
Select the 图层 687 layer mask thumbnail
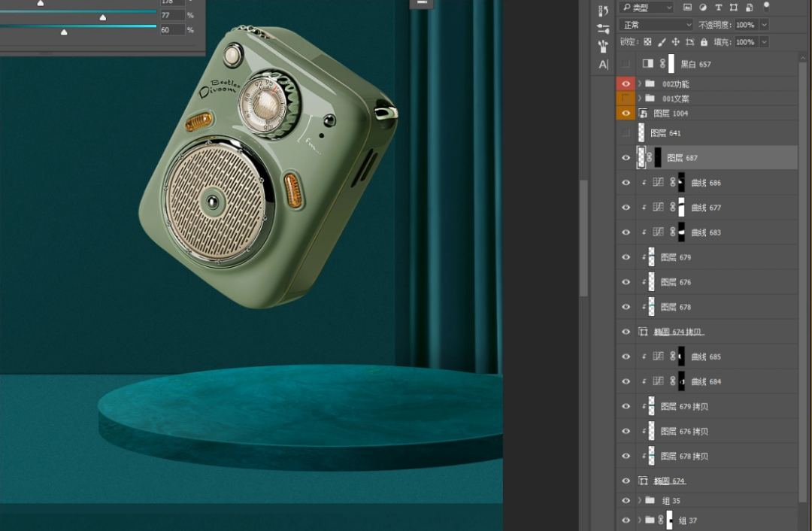[x=658, y=157]
